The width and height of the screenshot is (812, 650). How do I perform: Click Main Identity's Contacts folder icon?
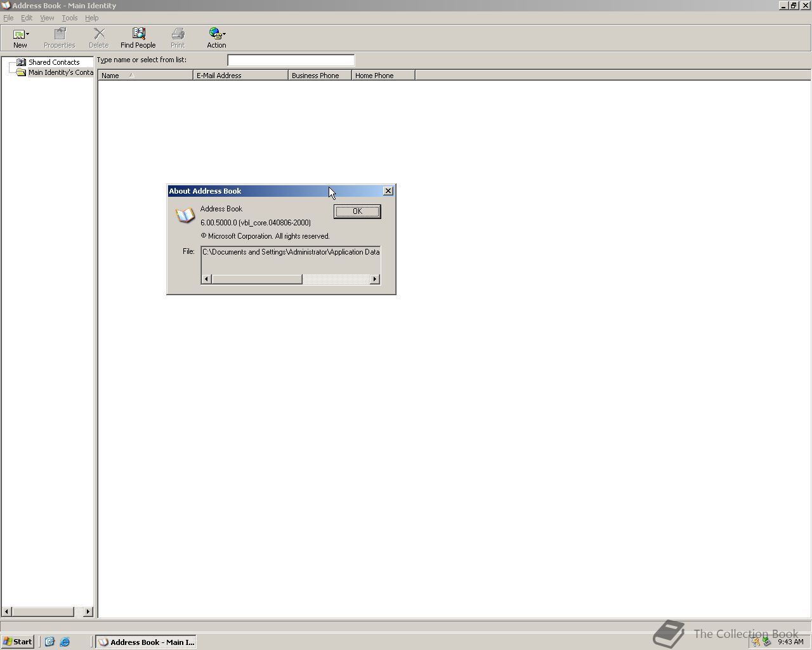tap(21, 72)
